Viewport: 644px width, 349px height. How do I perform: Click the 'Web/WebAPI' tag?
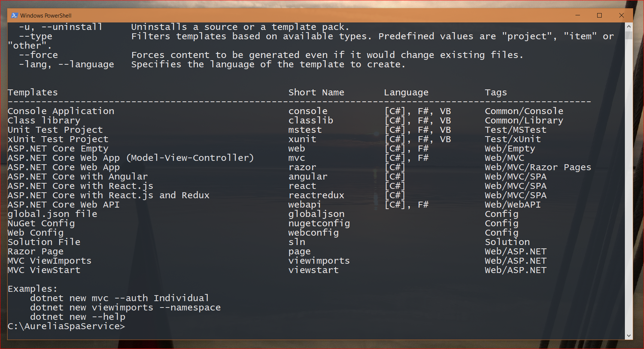pos(513,205)
